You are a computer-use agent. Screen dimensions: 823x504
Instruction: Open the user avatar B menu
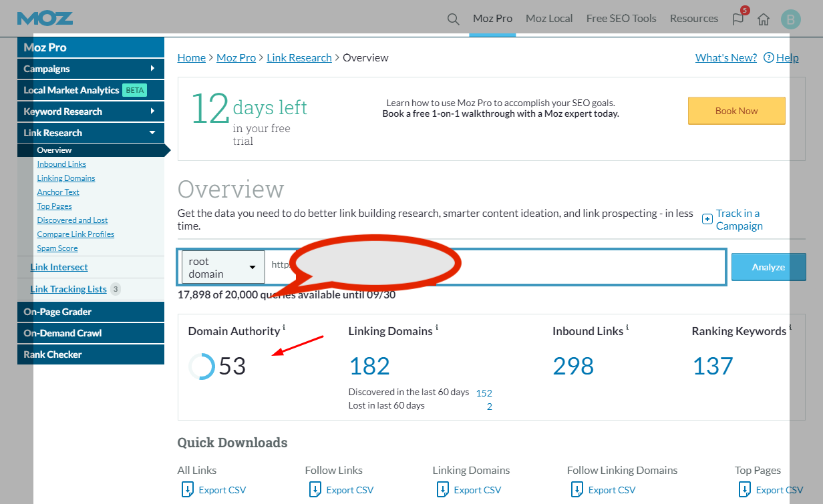791,19
